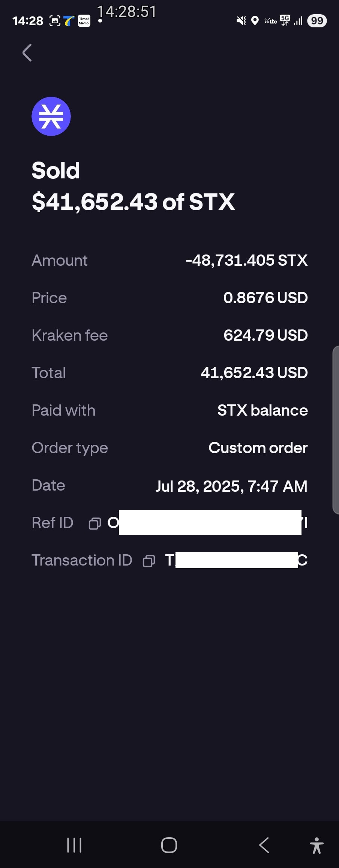Copy the Ref ID with the copy icon
Screen dimensions: 339x868
tap(94, 523)
